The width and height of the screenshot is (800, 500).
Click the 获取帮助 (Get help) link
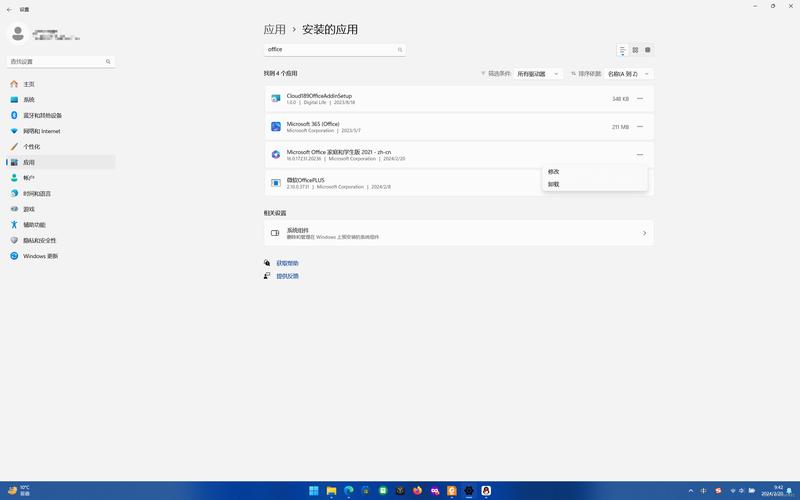pos(287,263)
